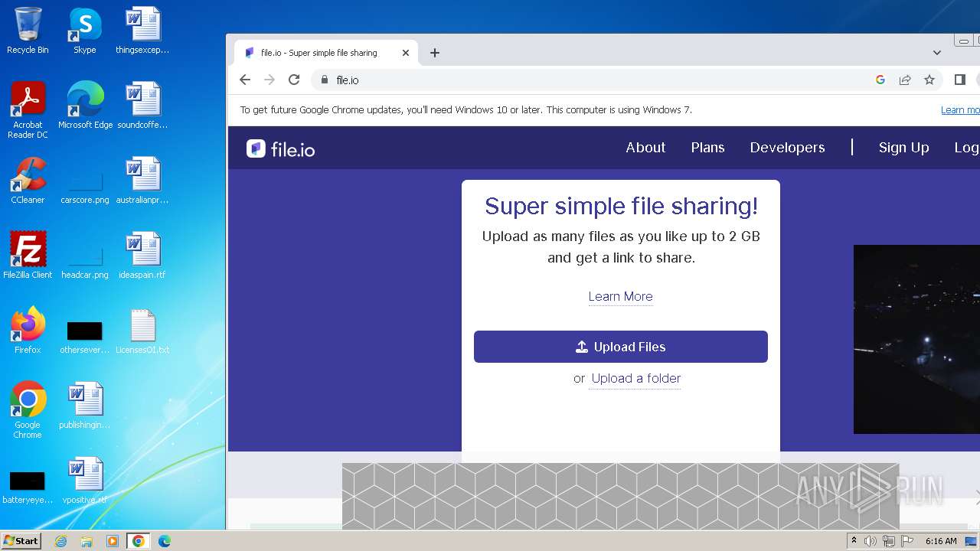Open Windows Explorer from taskbar

tap(87, 541)
